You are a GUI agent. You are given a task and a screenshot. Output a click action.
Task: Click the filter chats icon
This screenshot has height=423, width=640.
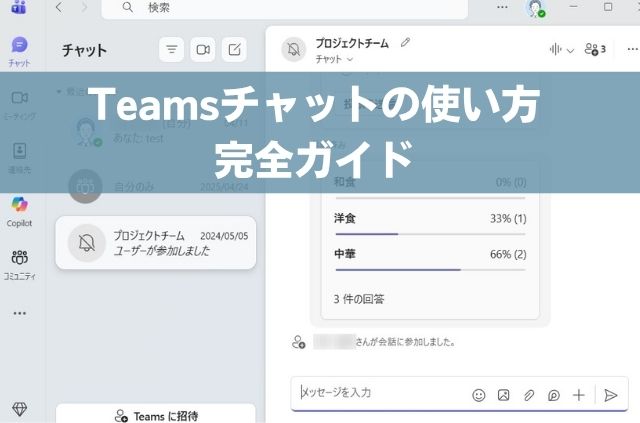click(172, 49)
